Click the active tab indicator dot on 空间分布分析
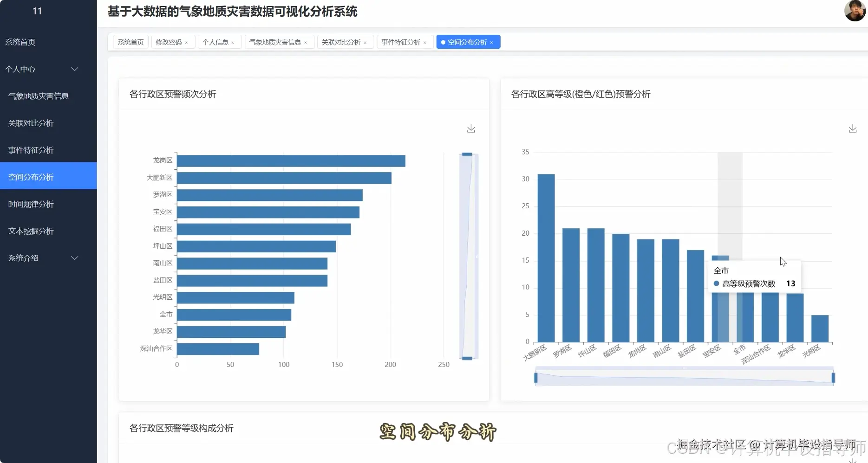The width and height of the screenshot is (868, 463). click(444, 42)
